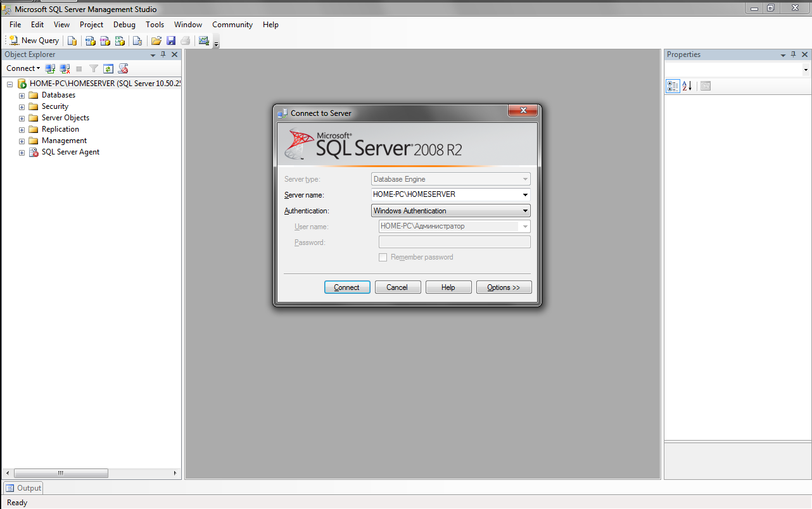
Task: Expand the Management folder node
Action: 22,141
